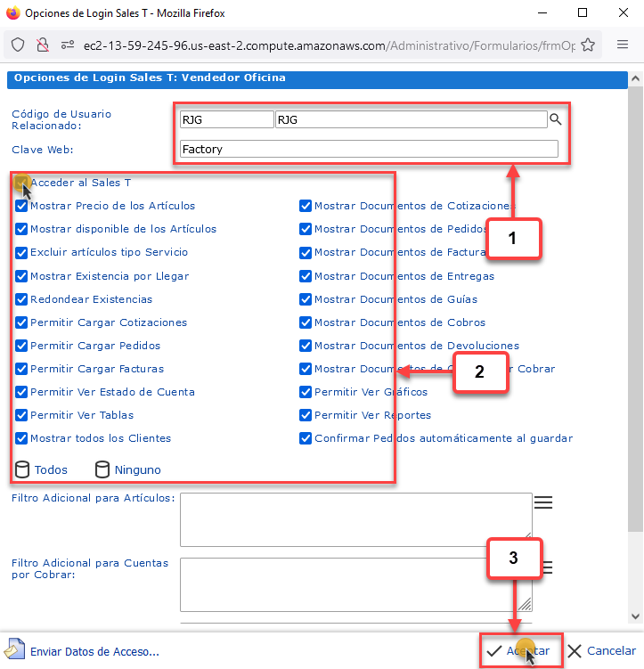Toggle Redondear Existencias checkbox
The width and height of the screenshot is (644, 669).
click(21, 299)
